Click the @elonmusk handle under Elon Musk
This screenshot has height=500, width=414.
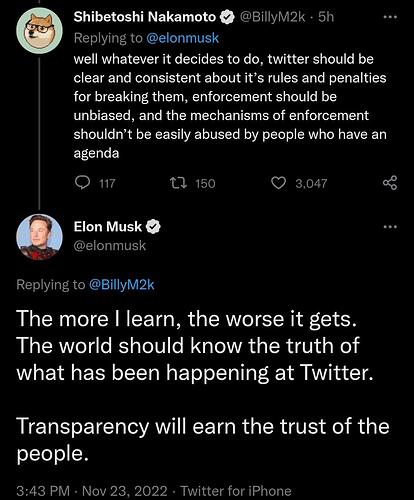(x=110, y=246)
